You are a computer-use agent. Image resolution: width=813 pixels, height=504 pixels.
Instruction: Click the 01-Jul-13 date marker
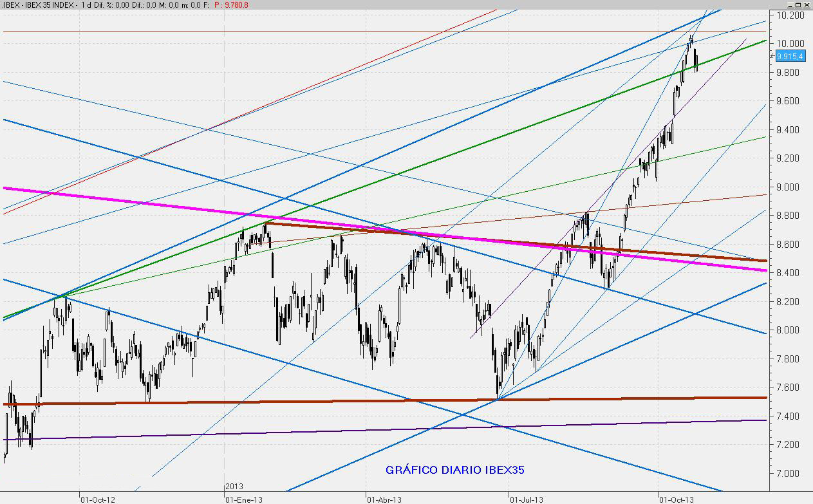(x=527, y=499)
